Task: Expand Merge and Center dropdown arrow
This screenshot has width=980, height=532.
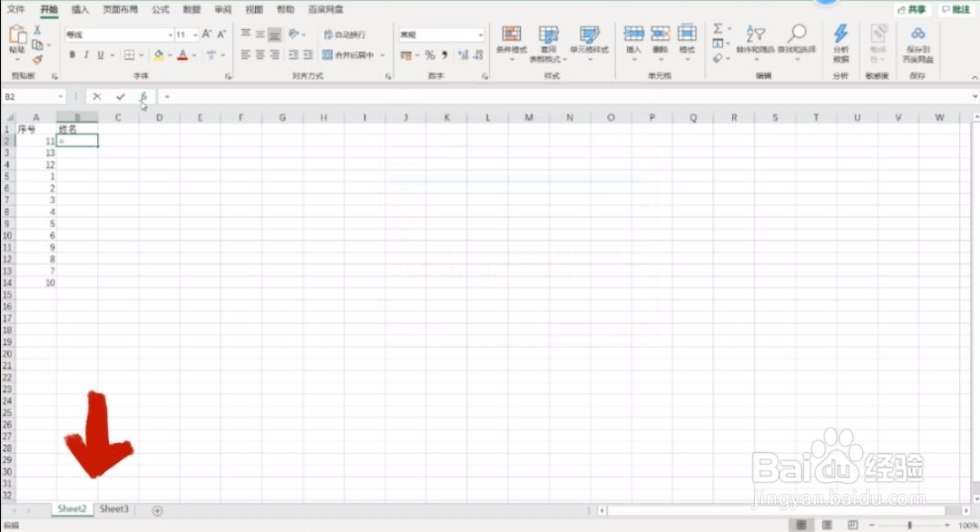Action: point(383,55)
